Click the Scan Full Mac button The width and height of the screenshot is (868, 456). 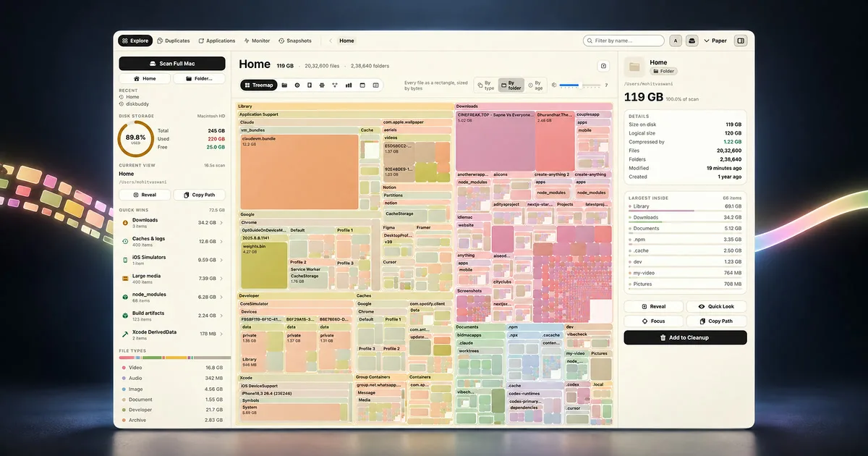[x=172, y=64]
